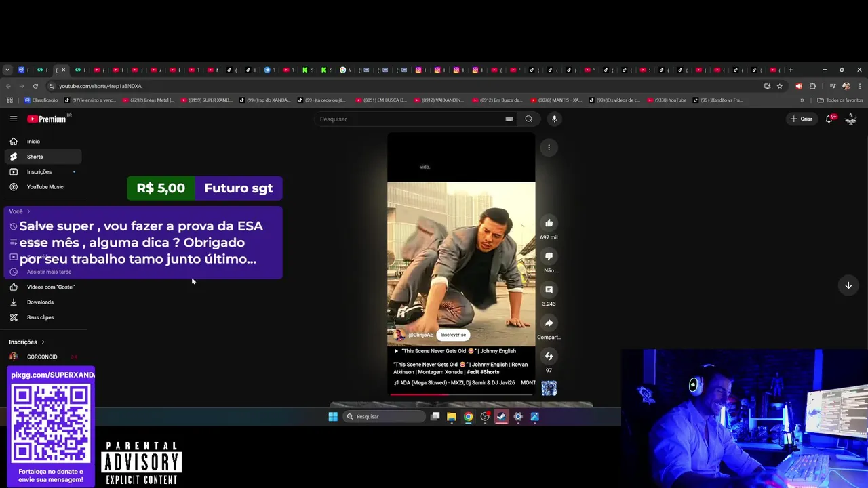Click the magnifier search button
This screenshot has width=868, height=488.
point(528,119)
